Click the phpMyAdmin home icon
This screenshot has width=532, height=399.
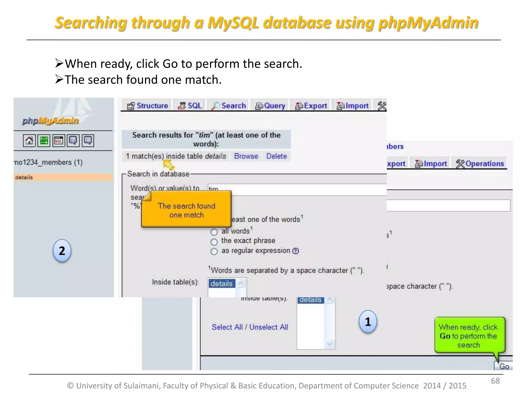pyautogui.click(x=29, y=141)
